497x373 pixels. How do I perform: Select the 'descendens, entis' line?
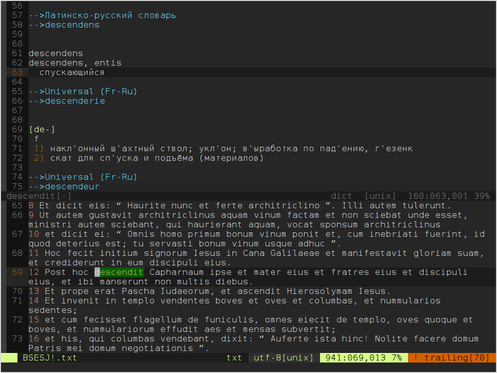click(75, 63)
